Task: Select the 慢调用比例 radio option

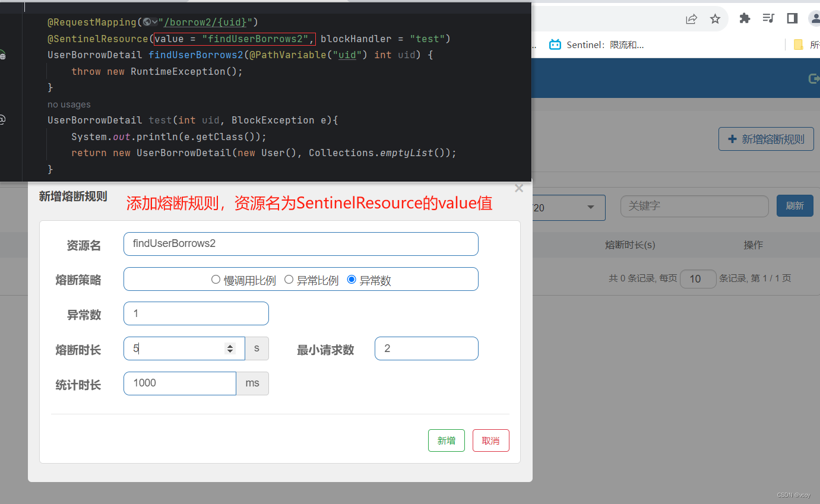Action: click(x=216, y=280)
